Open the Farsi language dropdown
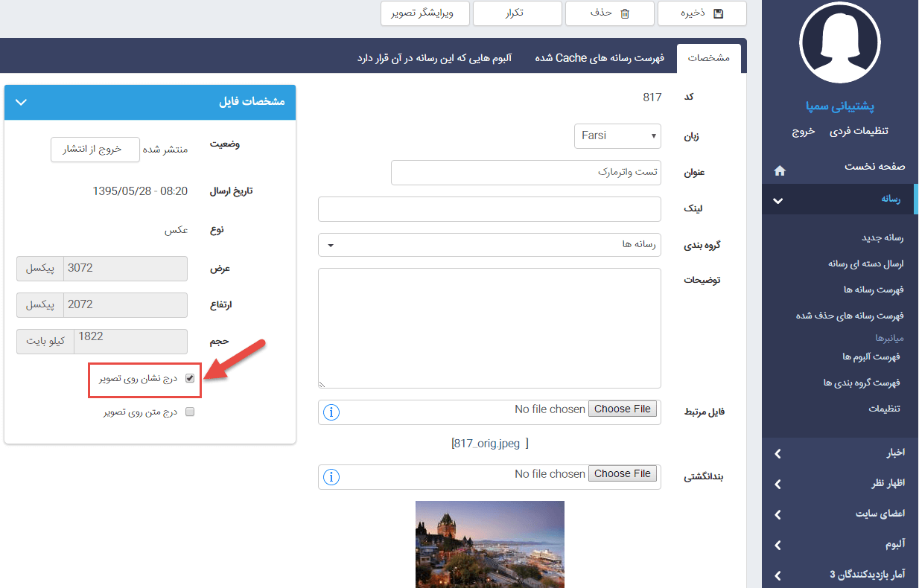919x588 pixels. tap(617, 136)
